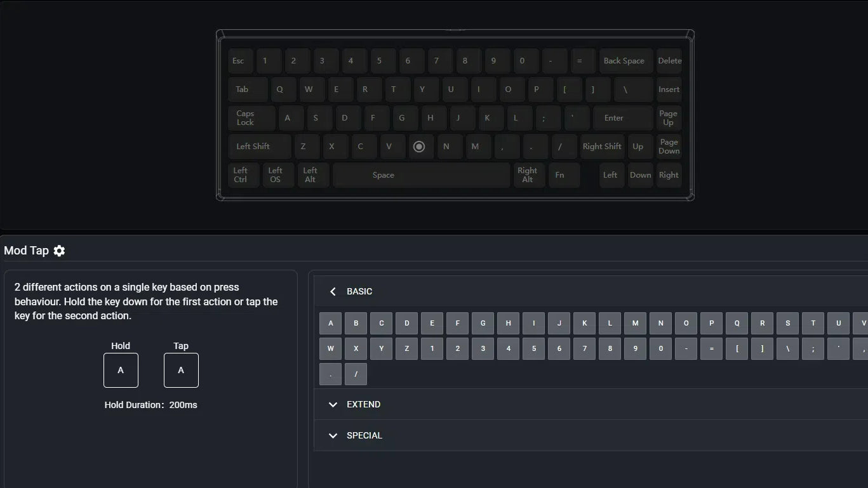Select the Hold action key box
868x488 pixels.
point(121,370)
